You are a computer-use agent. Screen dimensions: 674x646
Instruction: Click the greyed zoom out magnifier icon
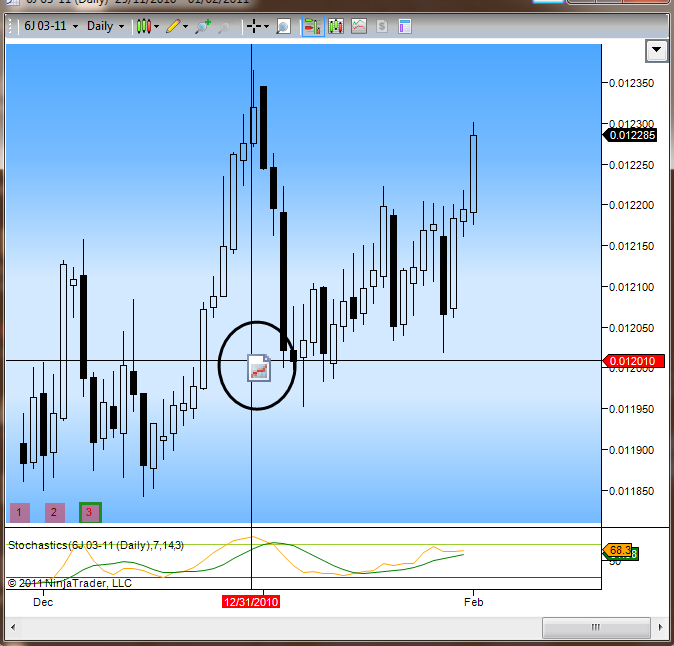224,28
